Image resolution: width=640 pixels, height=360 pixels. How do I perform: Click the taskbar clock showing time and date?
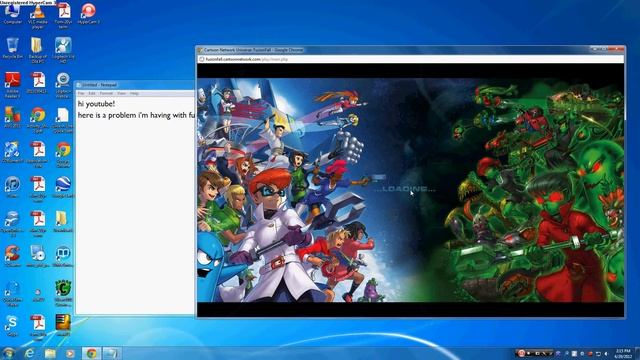[x=623, y=353]
